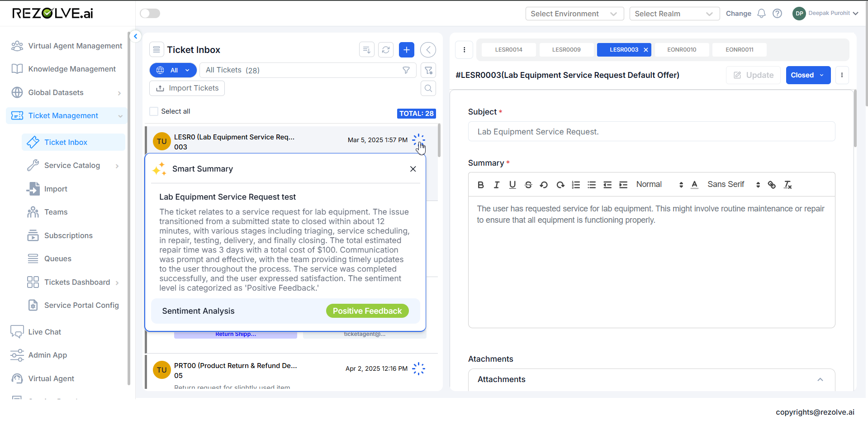
Task: Decrease indent in Summary editor
Action: pos(607,185)
